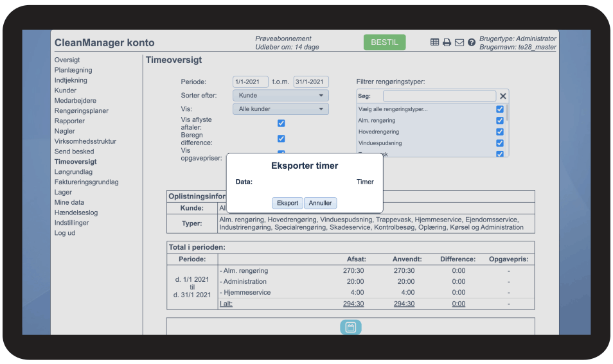Open Løngrundlag page
This screenshot has width=613, height=364.
click(73, 171)
